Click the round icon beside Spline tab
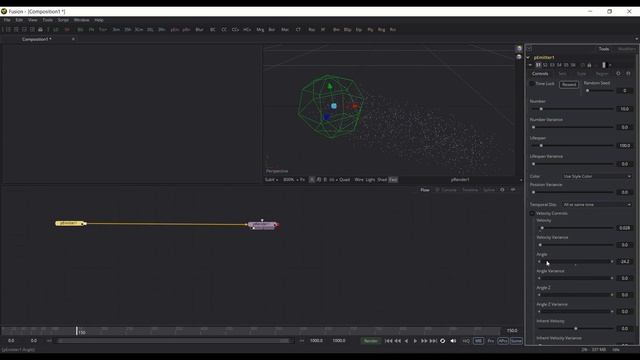Image resolution: width=640 pixels, height=360 pixels. 502,190
